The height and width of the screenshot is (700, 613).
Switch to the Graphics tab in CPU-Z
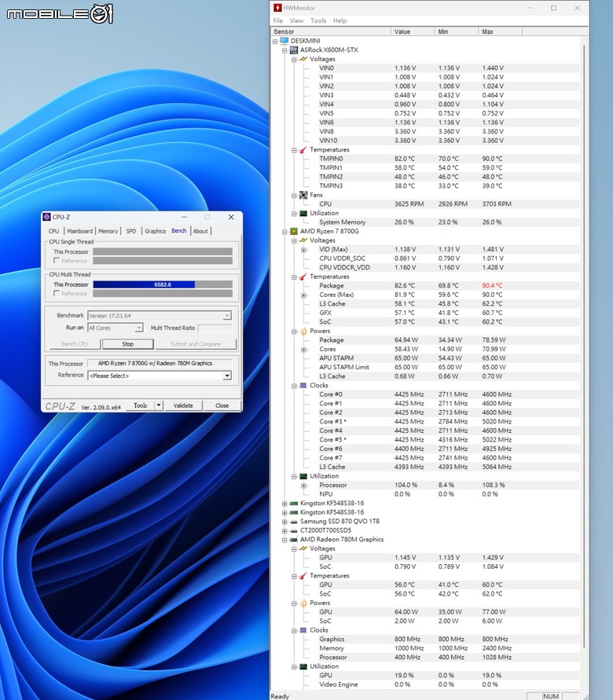click(155, 231)
